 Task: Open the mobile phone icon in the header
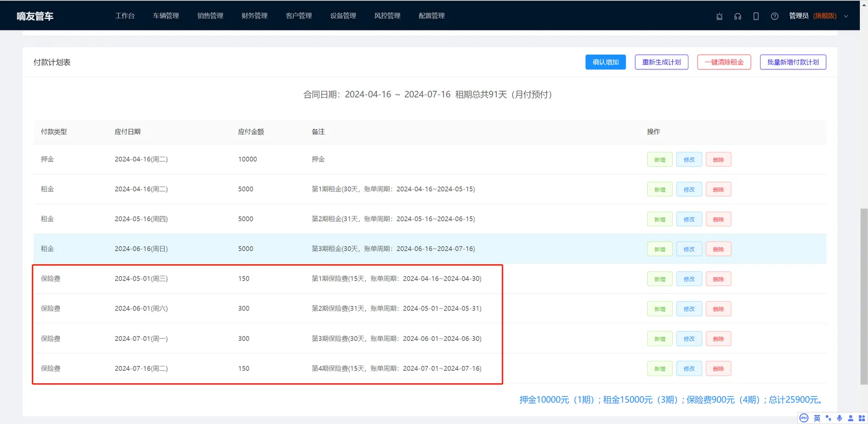756,16
